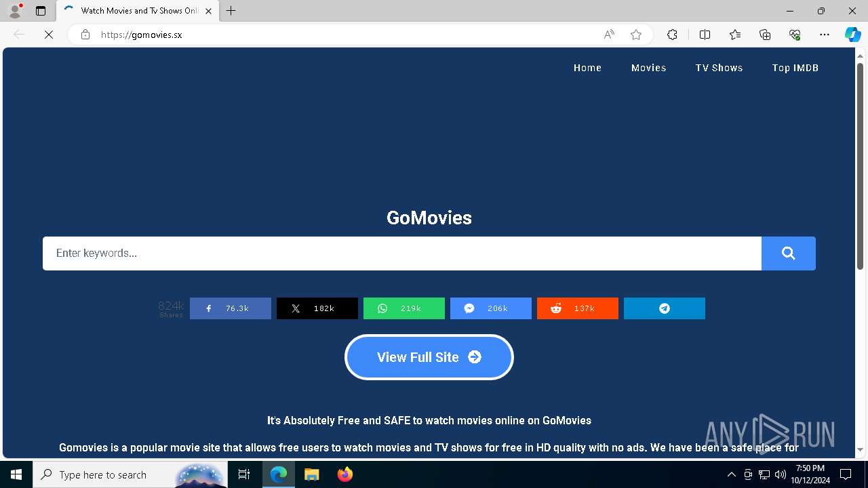Add this page to favorites star

tap(636, 35)
